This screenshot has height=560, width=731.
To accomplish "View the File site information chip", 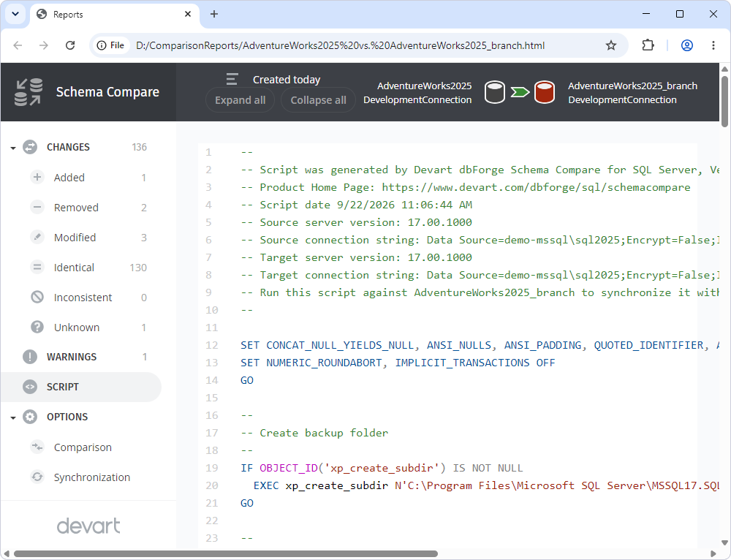I will coord(111,45).
